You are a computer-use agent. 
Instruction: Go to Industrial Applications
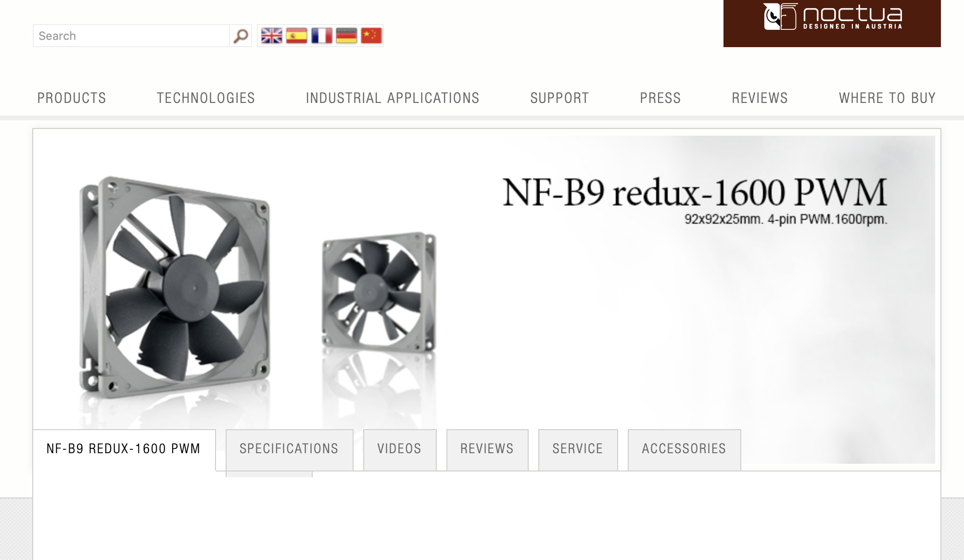(393, 98)
